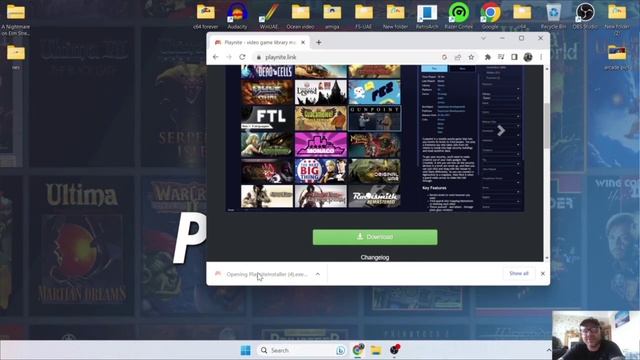Open Chrome media controls icon
The width and height of the screenshot is (640, 360).
pyautogui.click(x=501, y=57)
